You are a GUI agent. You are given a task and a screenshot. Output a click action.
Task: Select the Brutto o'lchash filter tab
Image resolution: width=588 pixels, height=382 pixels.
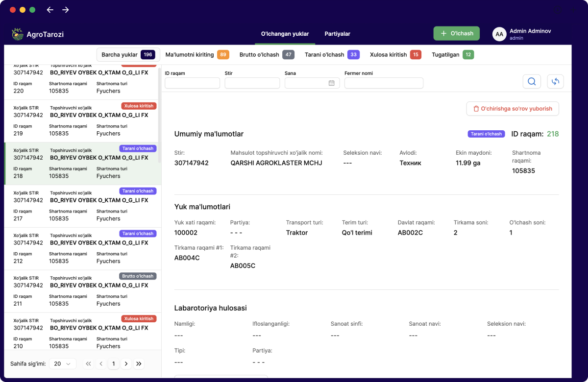pyautogui.click(x=267, y=55)
